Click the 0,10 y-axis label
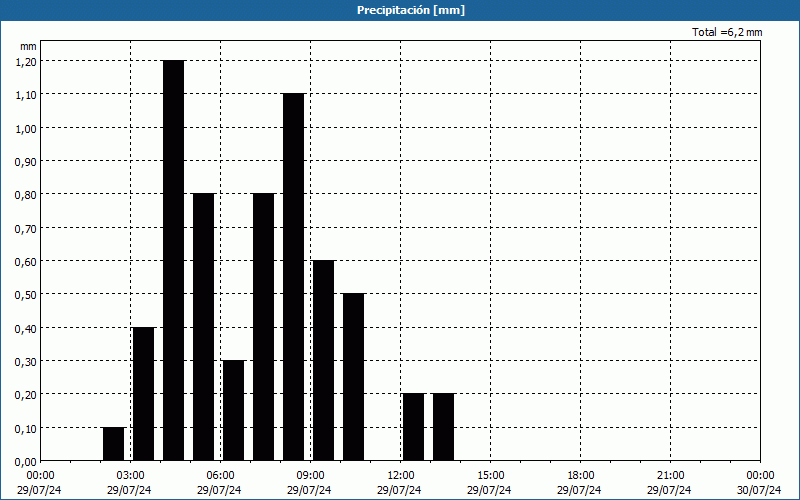The width and height of the screenshot is (800, 500). pyautogui.click(x=26, y=428)
